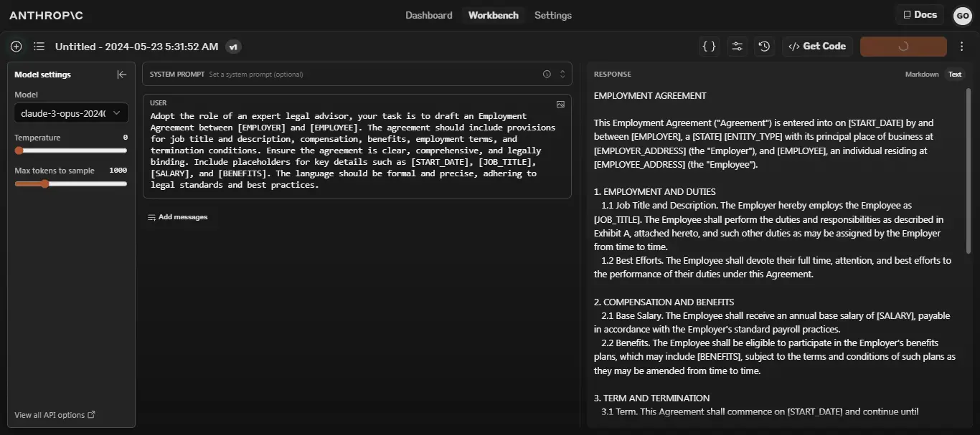Create a new prompt with plus icon
Viewport: 980px width, 435px height.
pos(17,47)
